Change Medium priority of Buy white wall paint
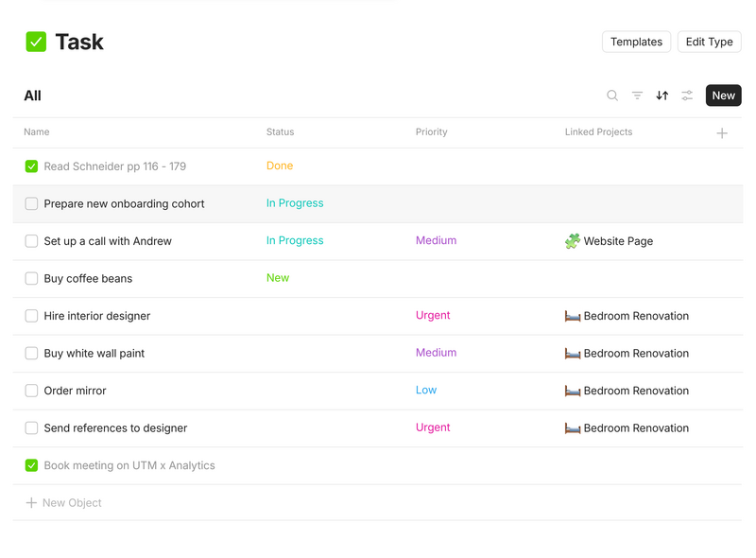This screenshot has width=756, height=558. click(x=436, y=353)
